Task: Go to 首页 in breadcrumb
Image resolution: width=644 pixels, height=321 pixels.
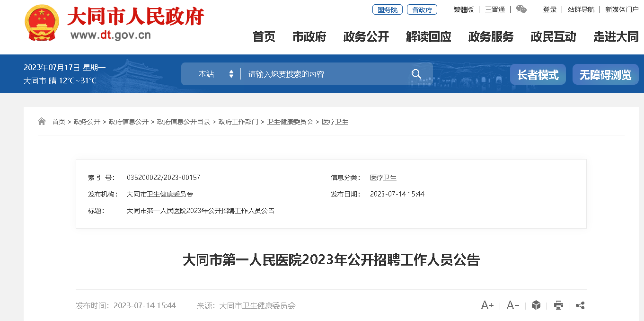Action: (x=59, y=122)
